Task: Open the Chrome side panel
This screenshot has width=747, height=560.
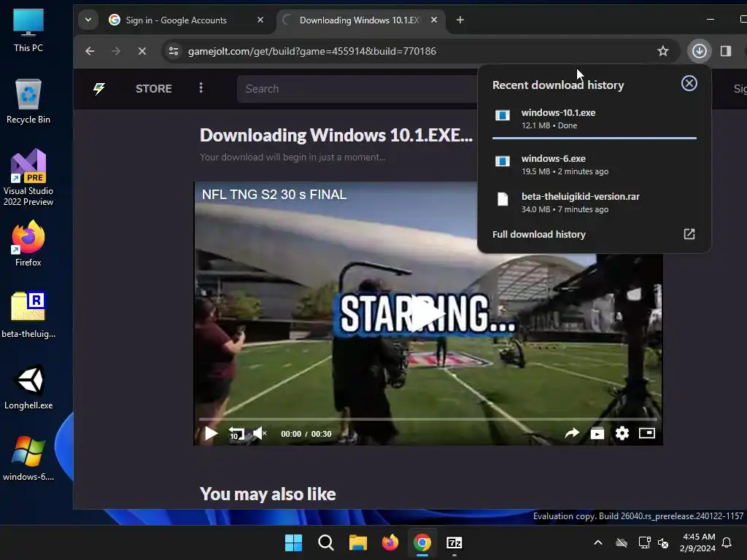Action: (726, 51)
